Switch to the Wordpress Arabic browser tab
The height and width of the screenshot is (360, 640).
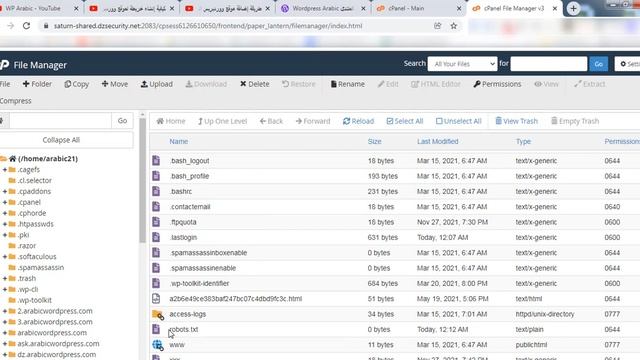click(x=323, y=8)
